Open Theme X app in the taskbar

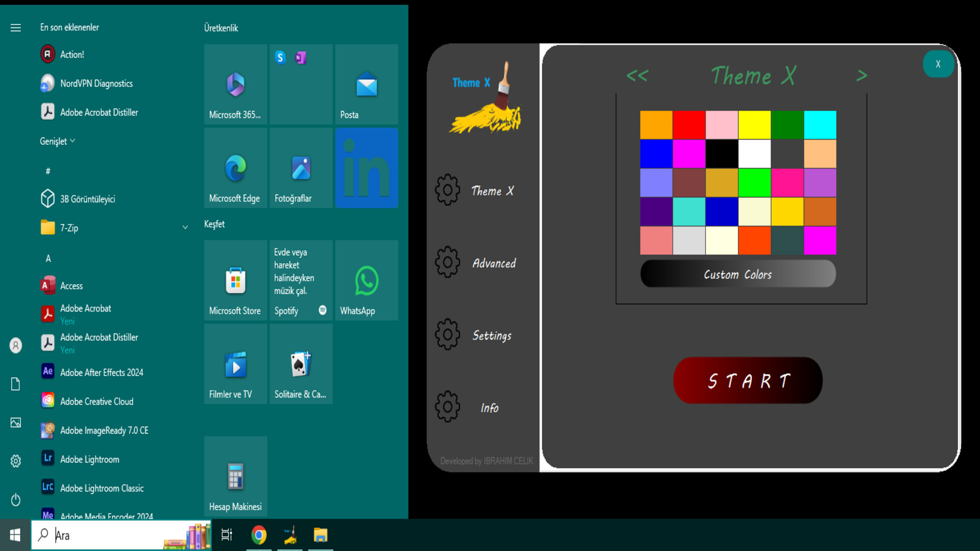[x=290, y=535]
